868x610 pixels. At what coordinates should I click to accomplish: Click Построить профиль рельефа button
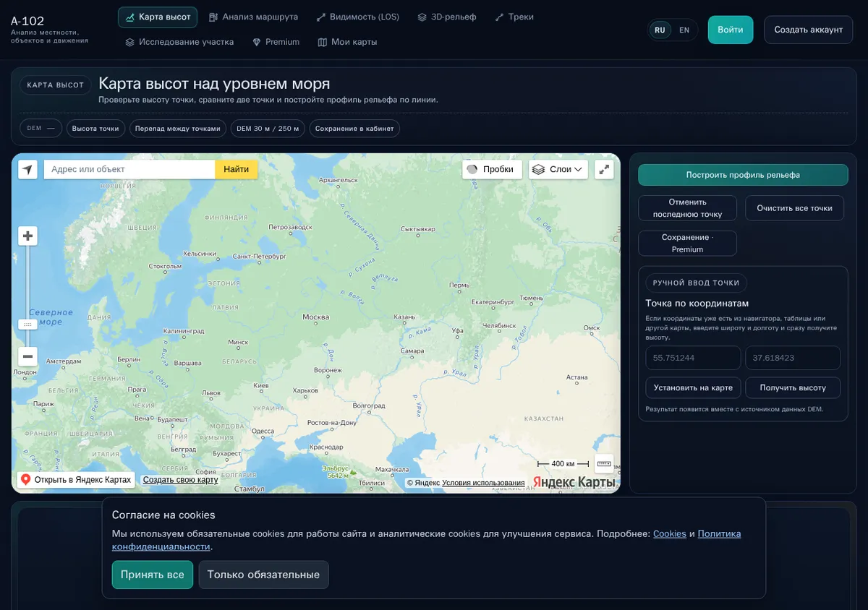pyautogui.click(x=743, y=175)
